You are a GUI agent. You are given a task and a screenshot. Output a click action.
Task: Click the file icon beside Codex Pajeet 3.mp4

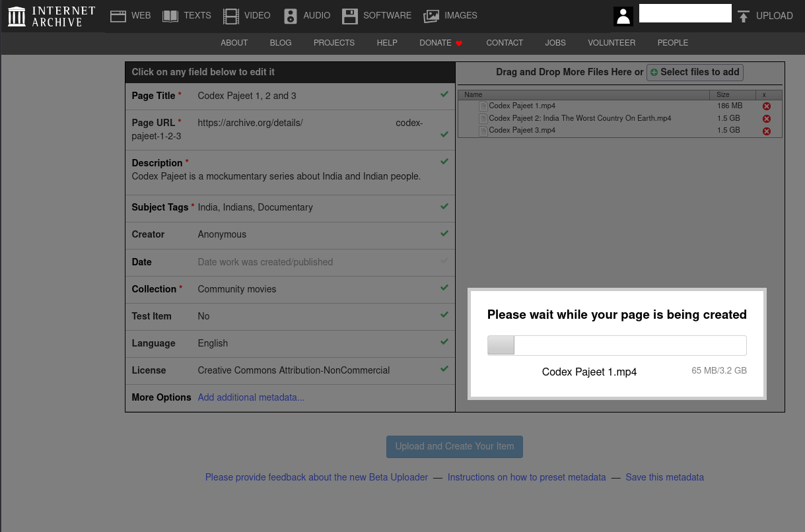coord(483,131)
